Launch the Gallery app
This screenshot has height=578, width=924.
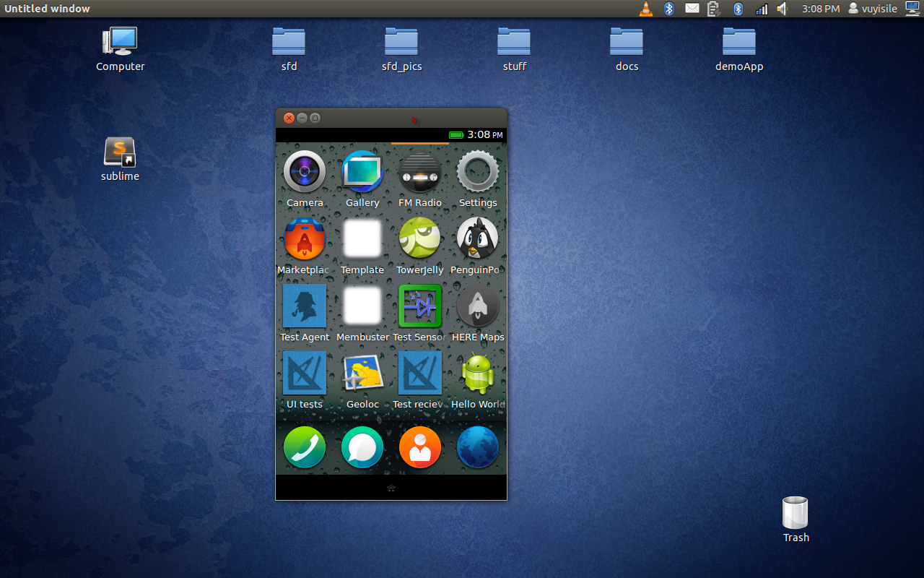362,172
